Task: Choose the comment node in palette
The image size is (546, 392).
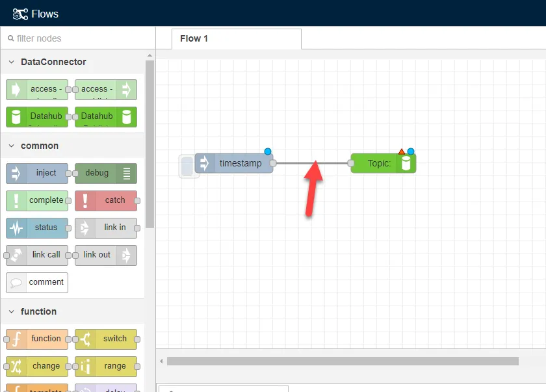Action: pyautogui.click(x=37, y=283)
